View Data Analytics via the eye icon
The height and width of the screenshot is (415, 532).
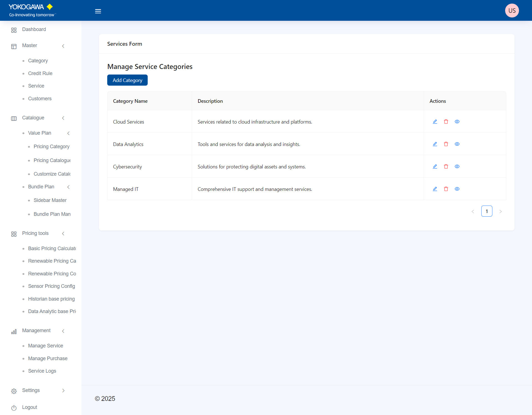pos(457,144)
